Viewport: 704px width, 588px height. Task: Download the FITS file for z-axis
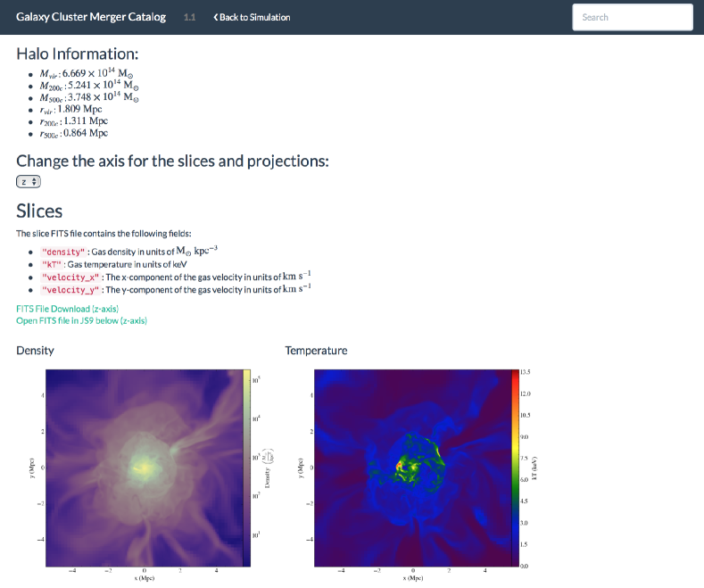pyautogui.click(x=67, y=309)
